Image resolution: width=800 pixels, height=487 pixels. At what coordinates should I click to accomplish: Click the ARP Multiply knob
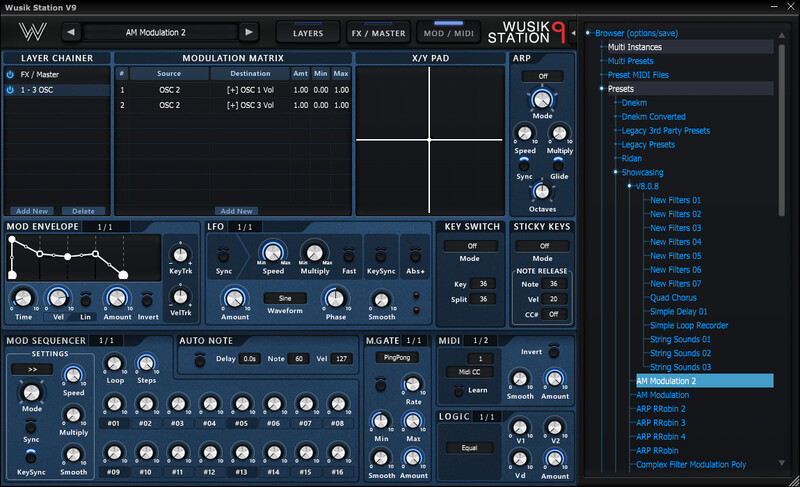click(559, 134)
